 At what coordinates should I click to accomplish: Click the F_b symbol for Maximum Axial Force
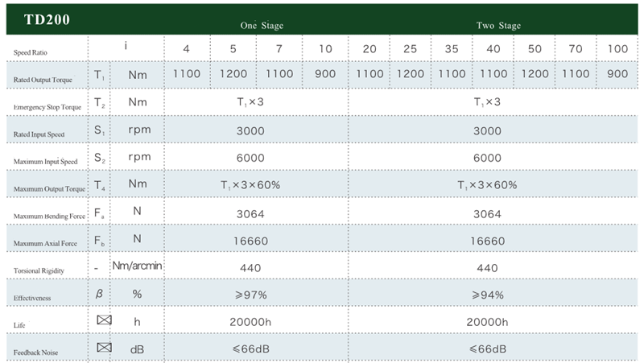point(99,239)
